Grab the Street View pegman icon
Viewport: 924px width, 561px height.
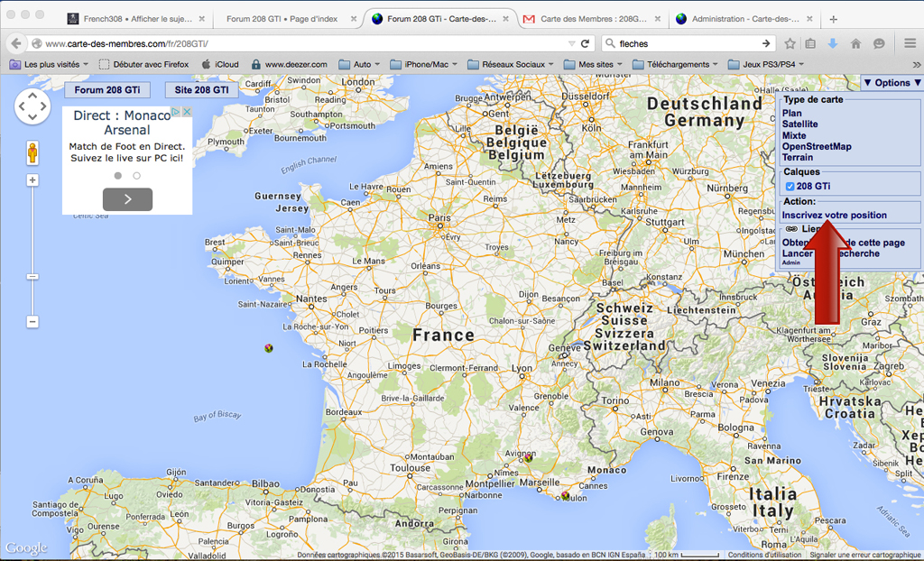click(x=32, y=152)
